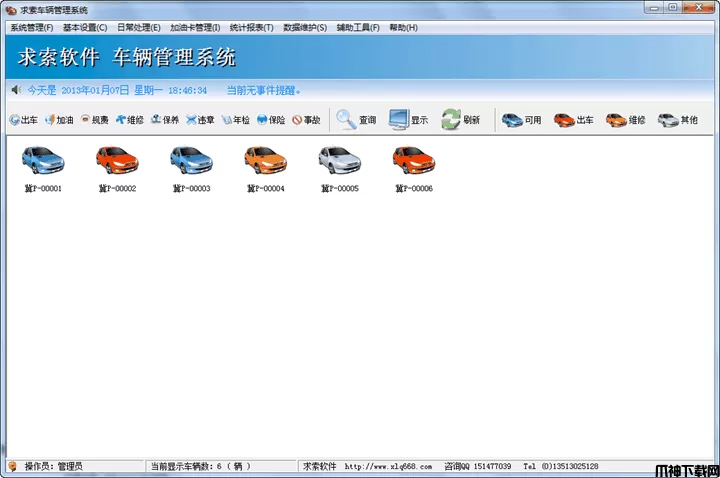Filter by 其他 other status vehicles

click(x=677, y=120)
